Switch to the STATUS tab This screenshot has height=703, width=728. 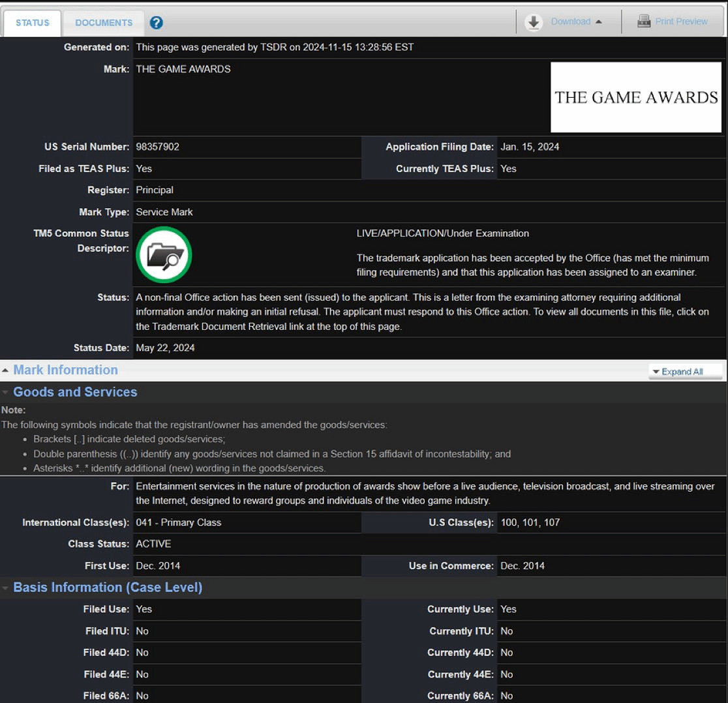(33, 23)
